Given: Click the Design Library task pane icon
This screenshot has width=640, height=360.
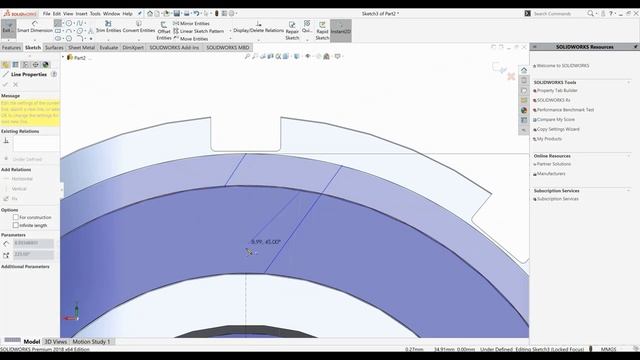Looking at the screenshot, I should [524, 80].
